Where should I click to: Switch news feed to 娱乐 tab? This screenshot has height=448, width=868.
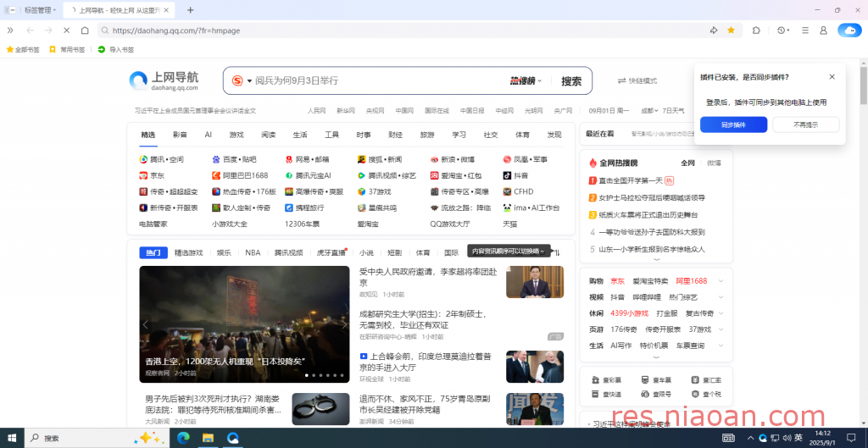[x=224, y=252]
